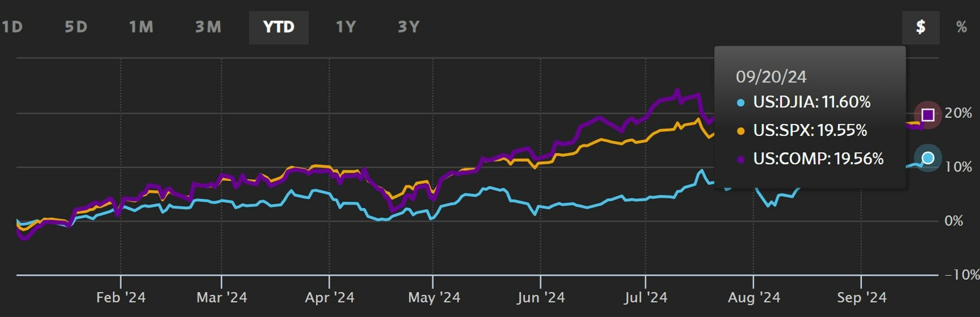
Task: Select the YTD range tab
Action: click(x=279, y=27)
